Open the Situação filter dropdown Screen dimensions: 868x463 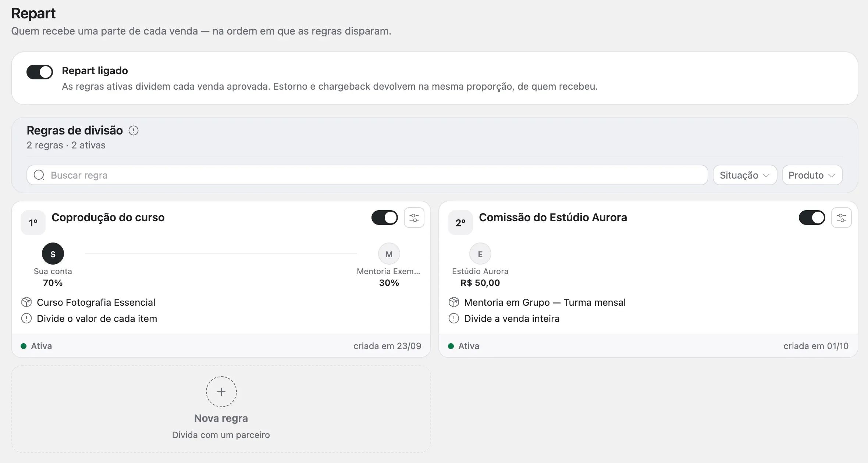745,175
